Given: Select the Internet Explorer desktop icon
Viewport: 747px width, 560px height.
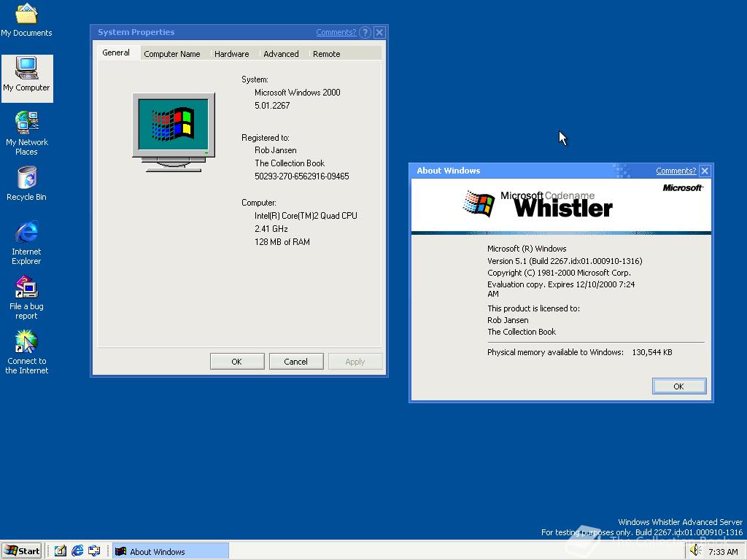Looking at the screenshot, I should 27,243.
